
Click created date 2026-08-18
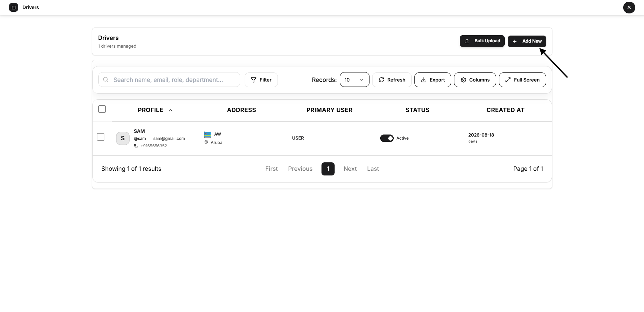pyautogui.click(x=481, y=135)
